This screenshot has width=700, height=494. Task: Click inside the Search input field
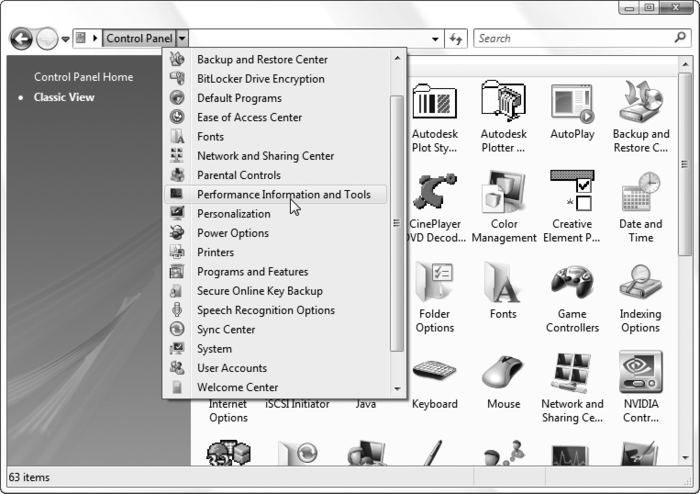(574, 38)
